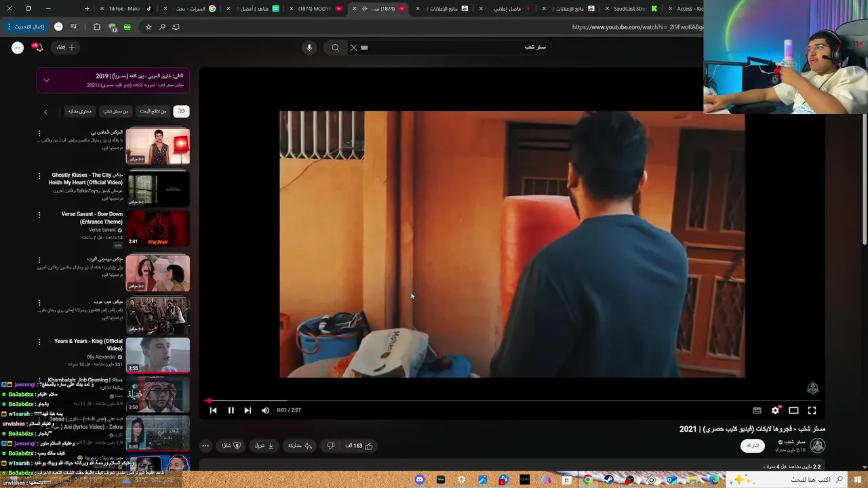Open the media control toolbar icon

click(73, 27)
